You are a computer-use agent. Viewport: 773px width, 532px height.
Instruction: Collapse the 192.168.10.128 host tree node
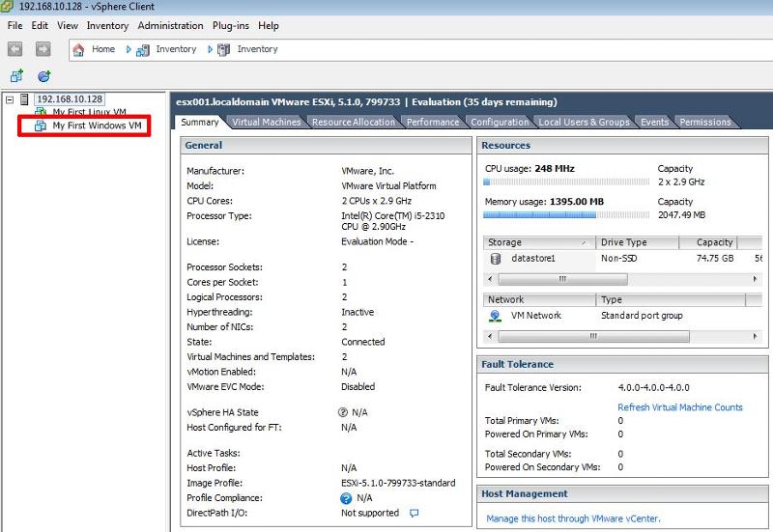coord(10,99)
